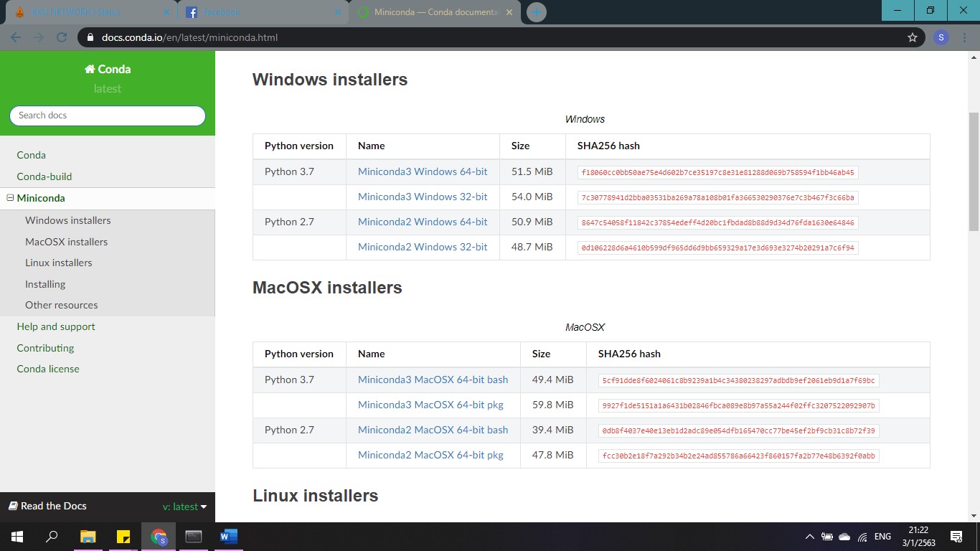Close the KKU NETWORK Status tab
This screenshot has height=551, width=980.
166,12
